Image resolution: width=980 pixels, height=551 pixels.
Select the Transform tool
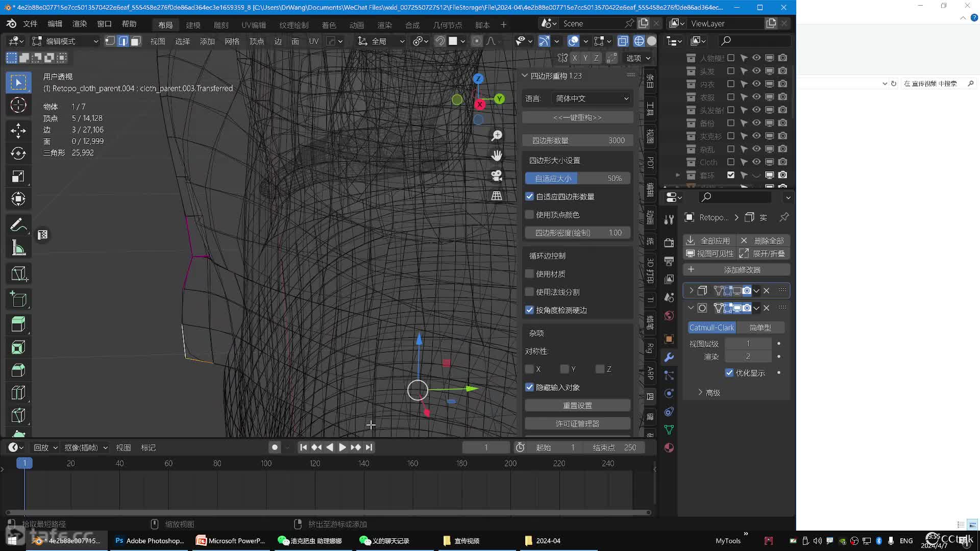point(18,199)
